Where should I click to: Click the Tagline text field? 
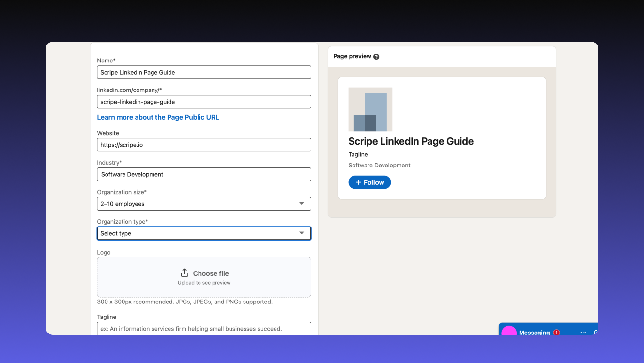tap(204, 328)
